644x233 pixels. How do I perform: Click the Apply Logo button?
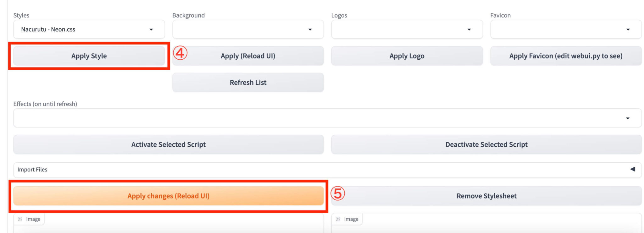click(407, 56)
